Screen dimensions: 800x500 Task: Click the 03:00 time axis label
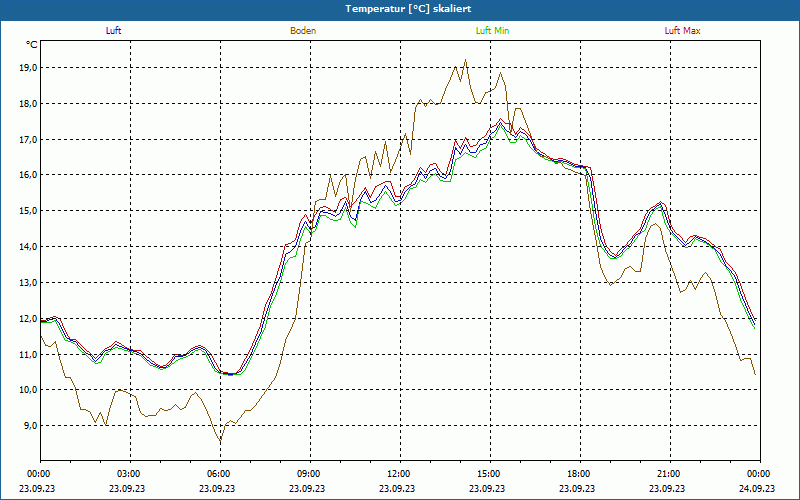pos(129,473)
